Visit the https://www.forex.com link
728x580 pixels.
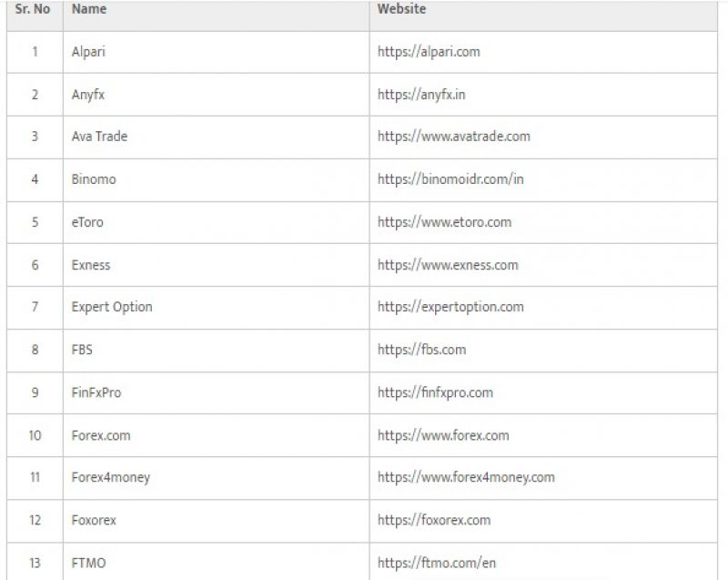pos(443,435)
